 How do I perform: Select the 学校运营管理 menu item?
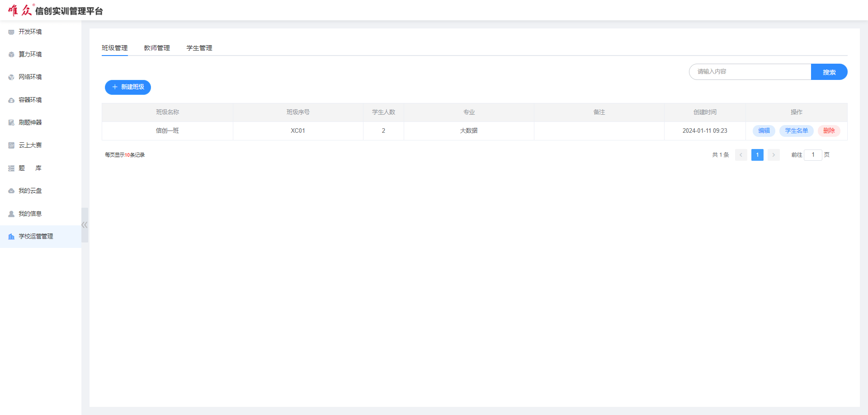pyautogui.click(x=36, y=237)
